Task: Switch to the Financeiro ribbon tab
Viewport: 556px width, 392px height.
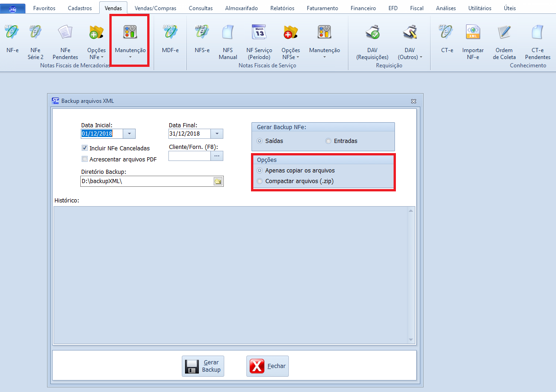Action: click(x=363, y=8)
